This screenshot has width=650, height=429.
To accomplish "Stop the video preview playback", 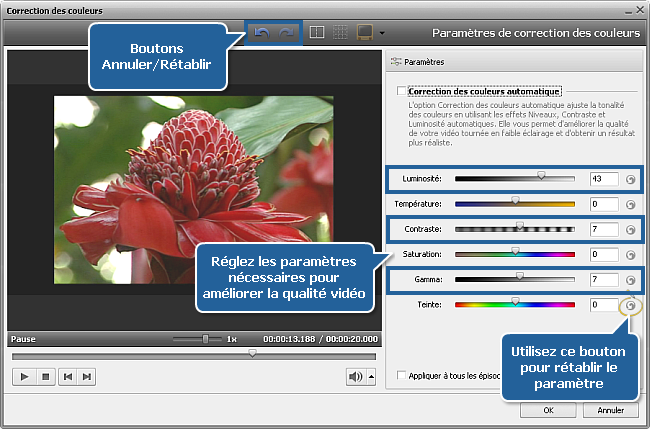I will coord(45,376).
